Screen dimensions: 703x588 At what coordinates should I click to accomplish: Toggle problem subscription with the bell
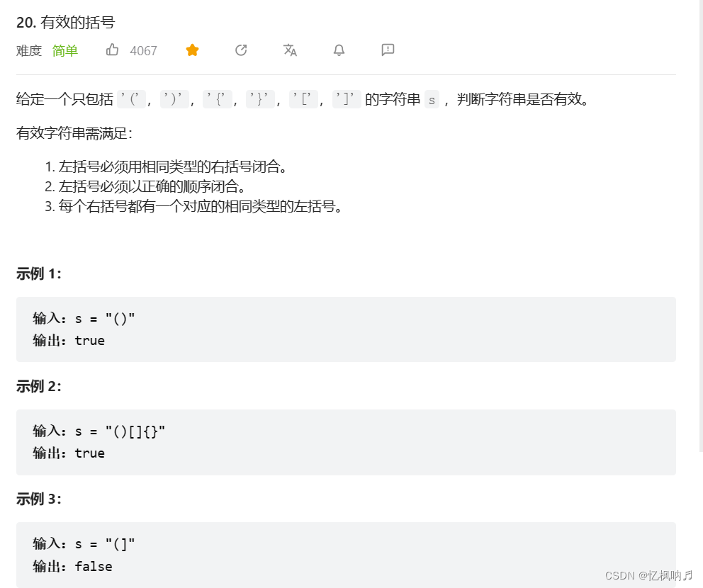click(339, 50)
